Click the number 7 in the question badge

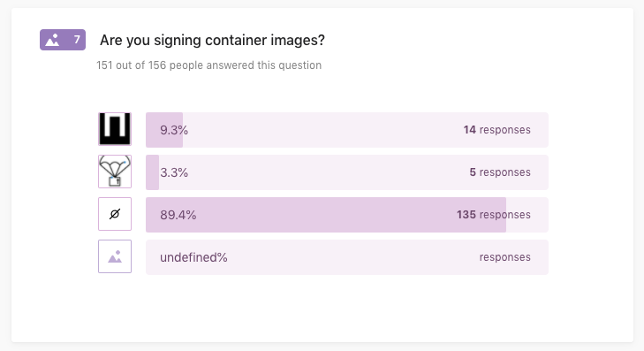[x=77, y=40]
